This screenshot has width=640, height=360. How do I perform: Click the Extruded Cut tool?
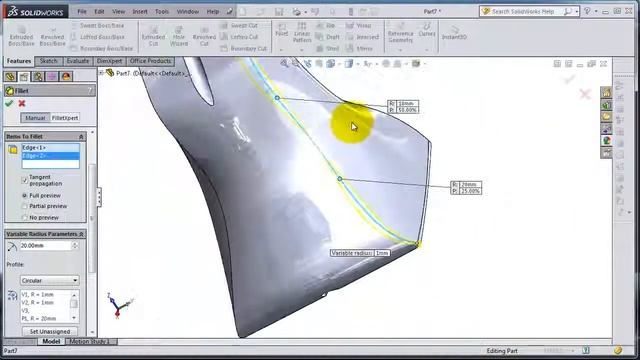(153, 36)
